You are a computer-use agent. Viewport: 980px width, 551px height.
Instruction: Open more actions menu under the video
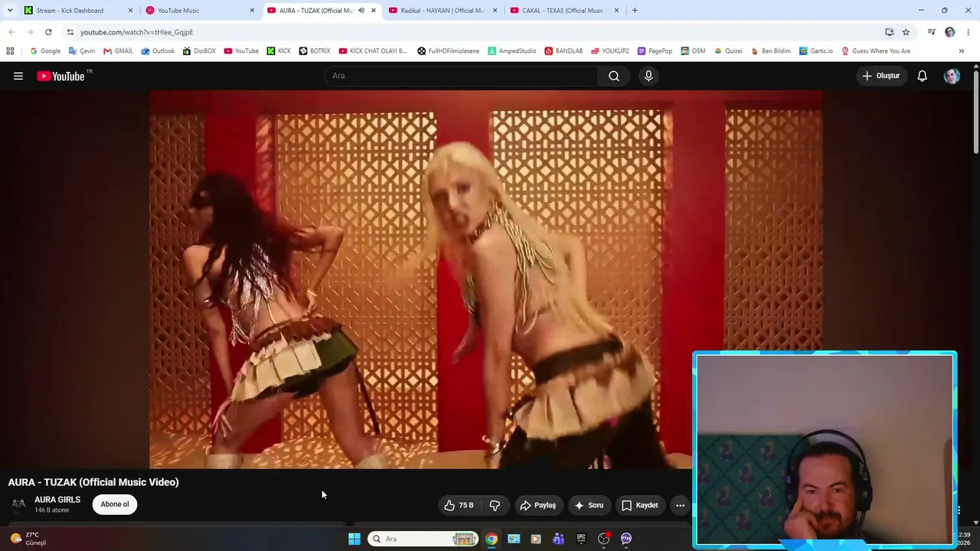pyautogui.click(x=680, y=505)
